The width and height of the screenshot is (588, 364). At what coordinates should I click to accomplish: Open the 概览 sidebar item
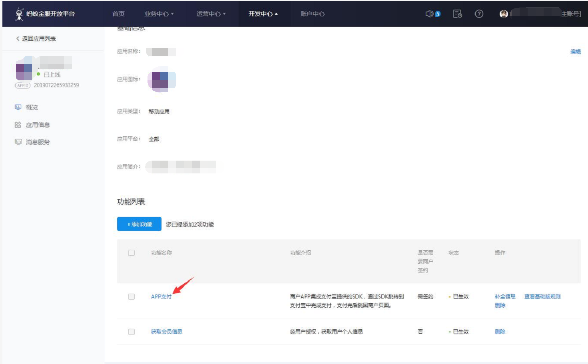click(x=32, y=107)
